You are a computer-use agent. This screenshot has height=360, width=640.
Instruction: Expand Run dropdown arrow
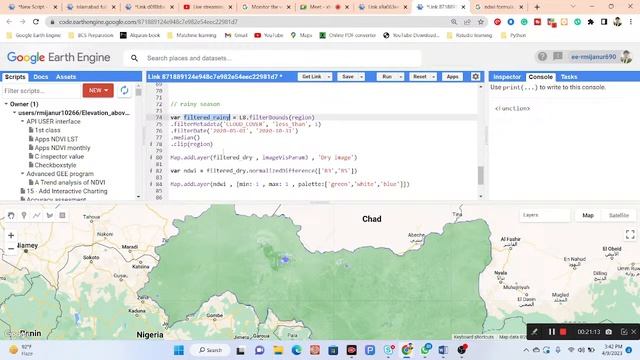[x=401, y=77]
